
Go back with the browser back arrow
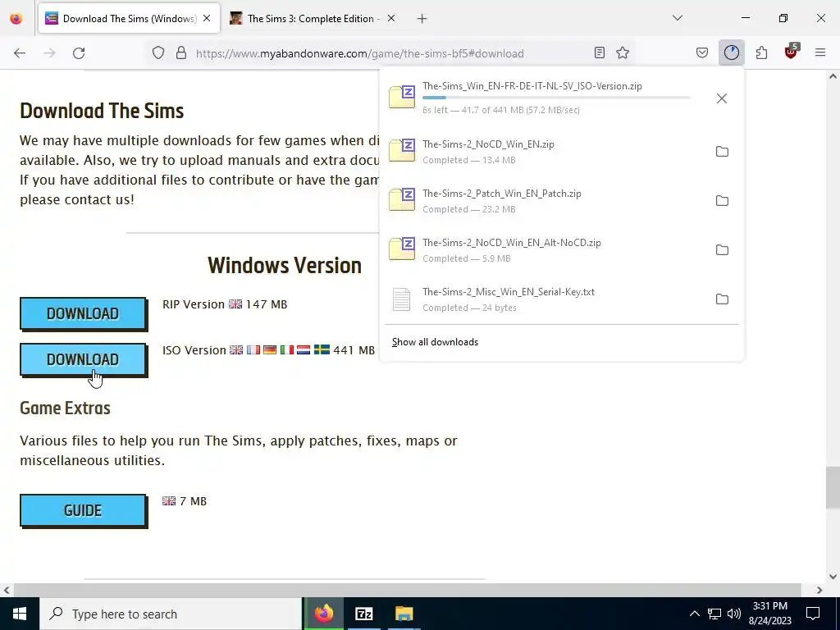pos(20,53)
